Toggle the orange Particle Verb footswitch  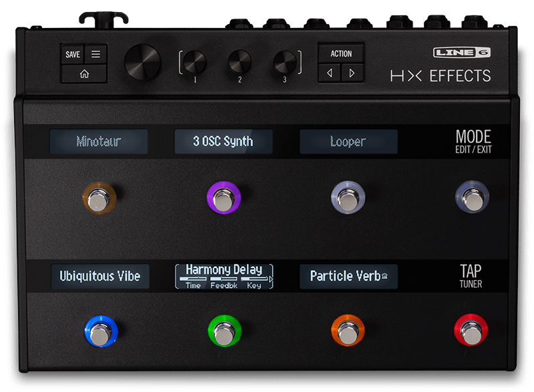tap(348, 331)
